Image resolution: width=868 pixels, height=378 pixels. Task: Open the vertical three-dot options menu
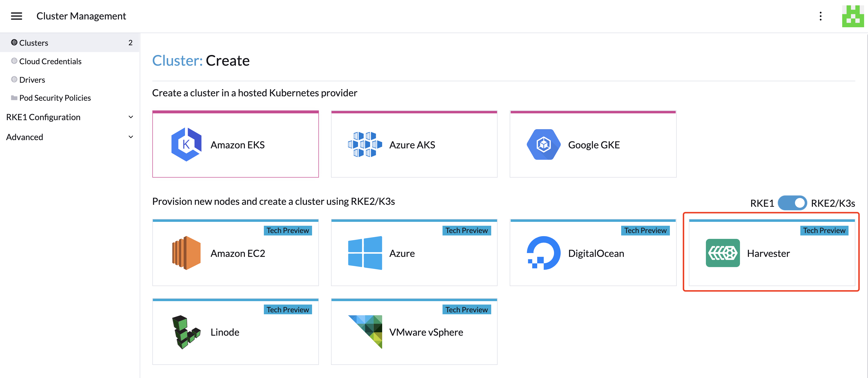click(x=821, y=16)
